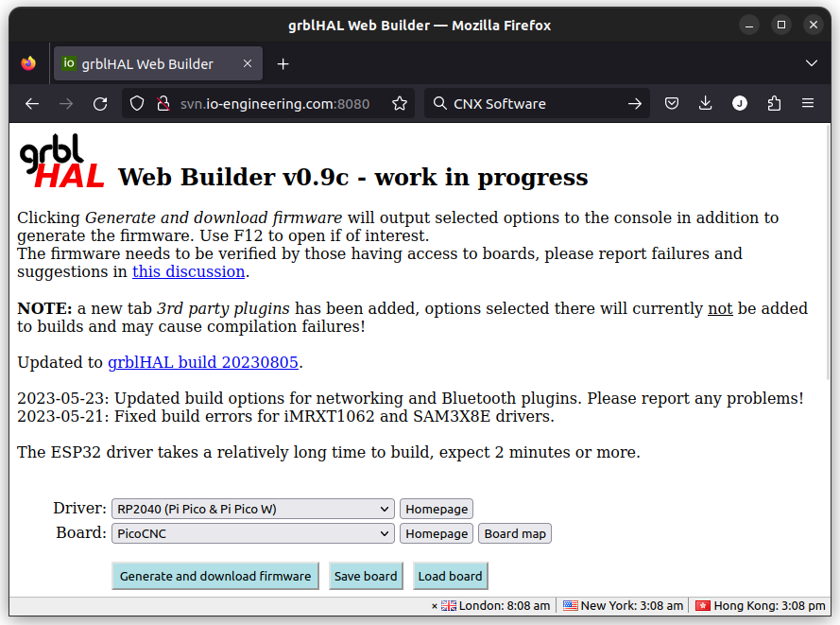Screen dimensions: 840x625
Task: Click the '2023-05-21' changelog line
Action: (285, 416)
